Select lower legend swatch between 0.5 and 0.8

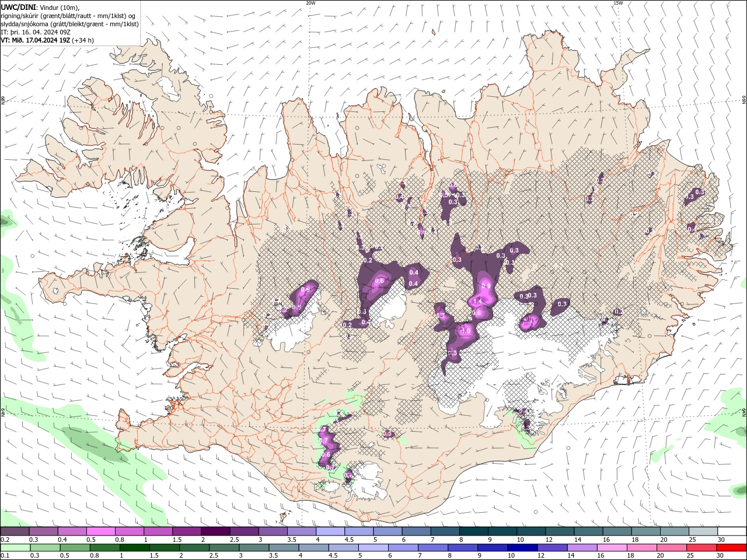(x=75, y=548)
